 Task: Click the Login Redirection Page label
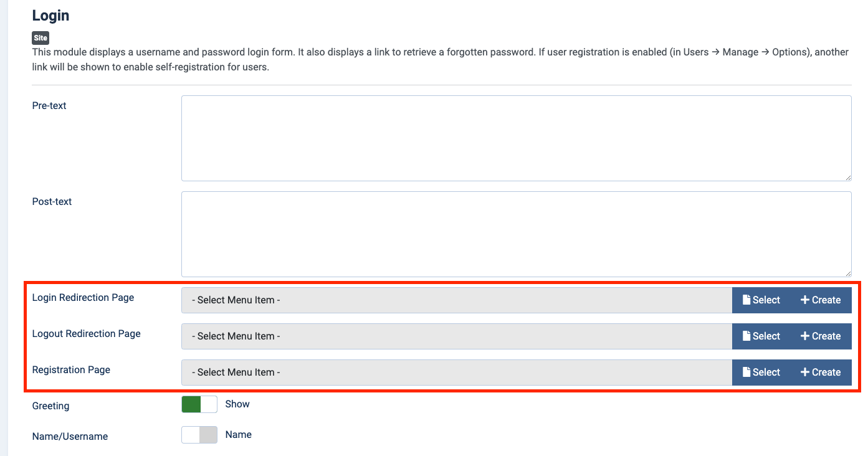click(x=83, y=297)
